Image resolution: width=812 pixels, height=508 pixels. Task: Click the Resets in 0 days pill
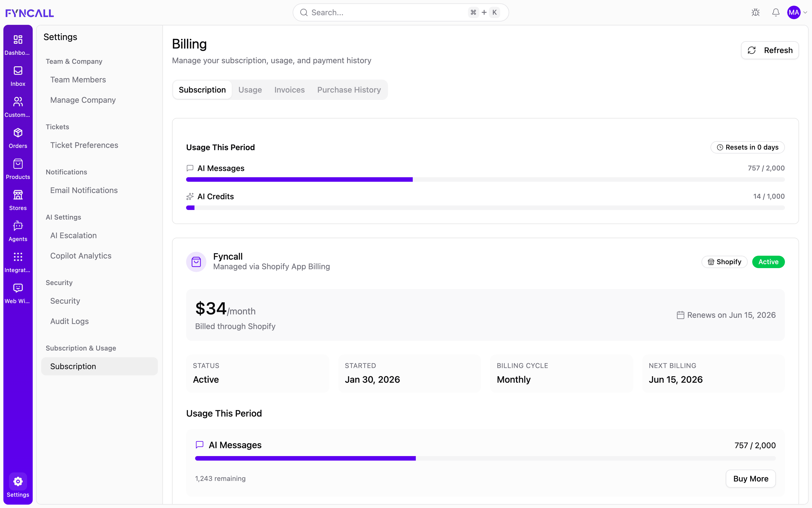tap(748, 147)
